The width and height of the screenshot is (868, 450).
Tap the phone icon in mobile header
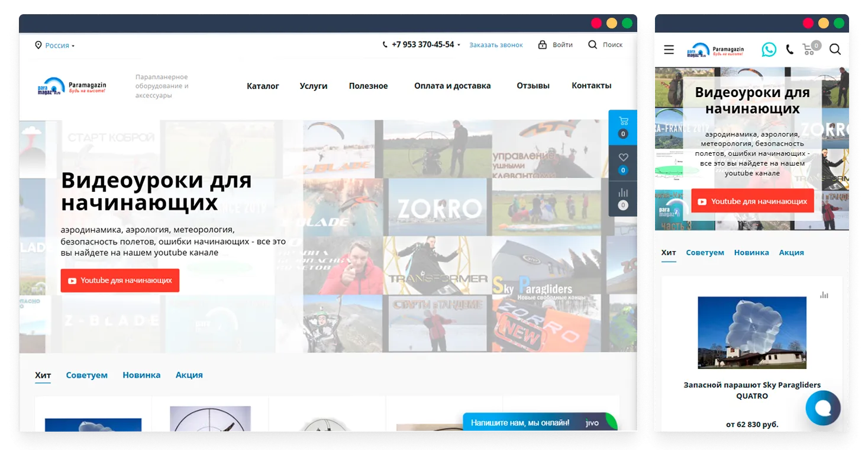click(789, 50)
